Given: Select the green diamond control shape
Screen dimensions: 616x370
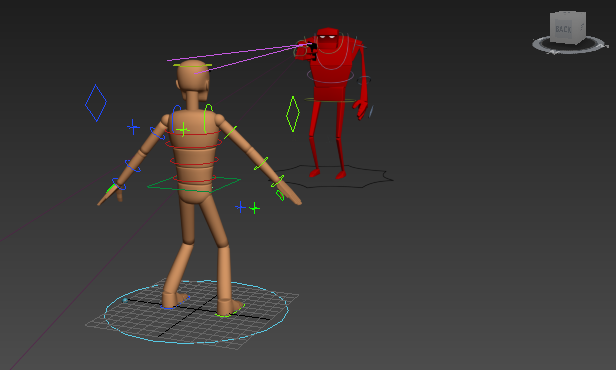Looking at the screenshot, I should coord(293,114).
